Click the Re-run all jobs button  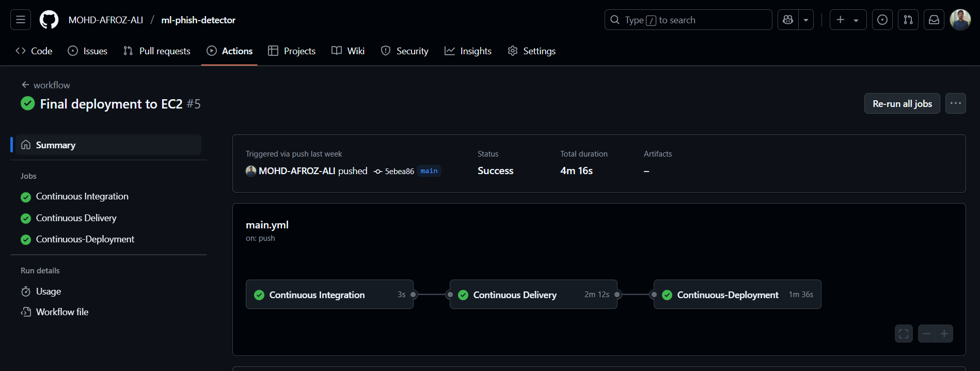click(x=902, y=103)
